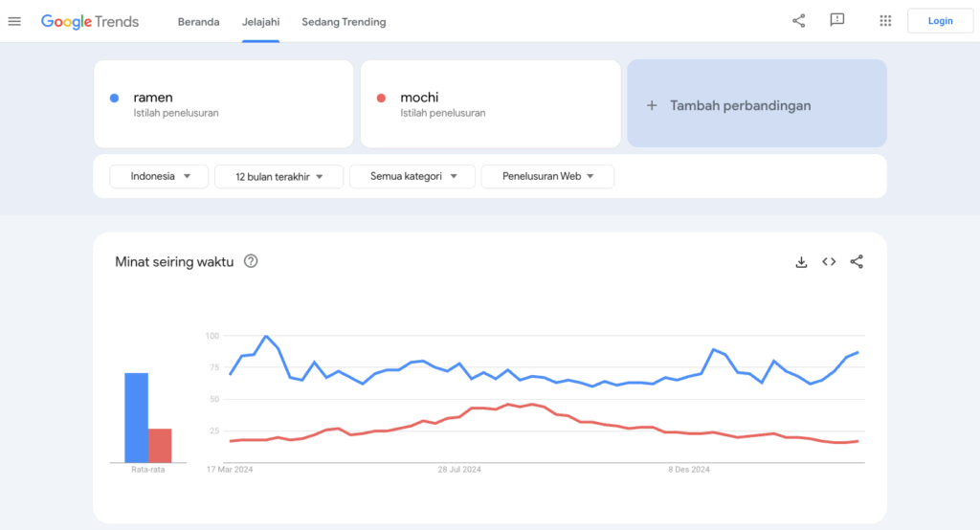980x530 pixels.
Task: Expand the Semua kategori dropdown
Action: (412, 176)
